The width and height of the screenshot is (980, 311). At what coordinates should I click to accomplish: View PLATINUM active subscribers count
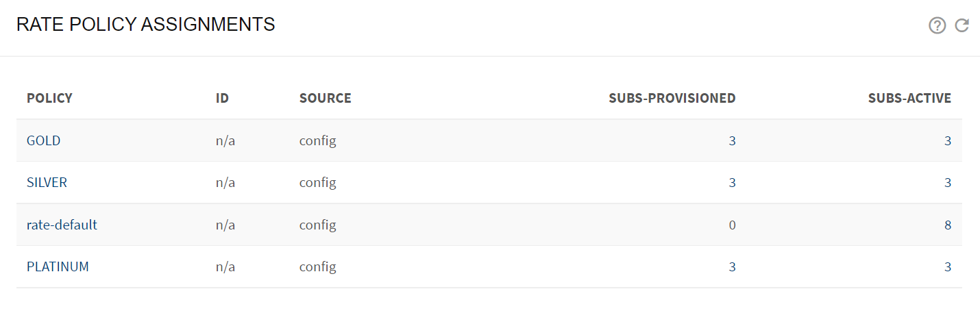[x=948, y=266]
